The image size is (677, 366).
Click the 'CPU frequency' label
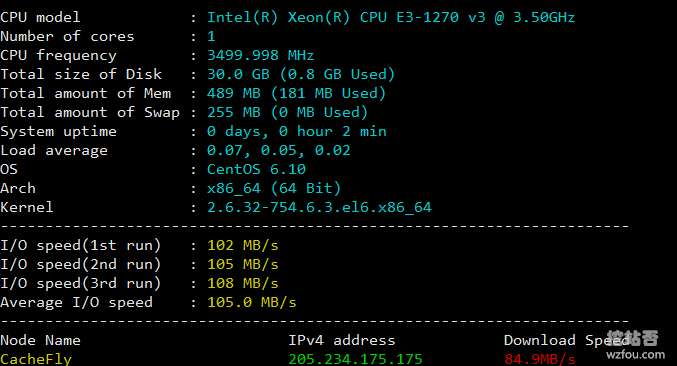click(x=58, y=55)
